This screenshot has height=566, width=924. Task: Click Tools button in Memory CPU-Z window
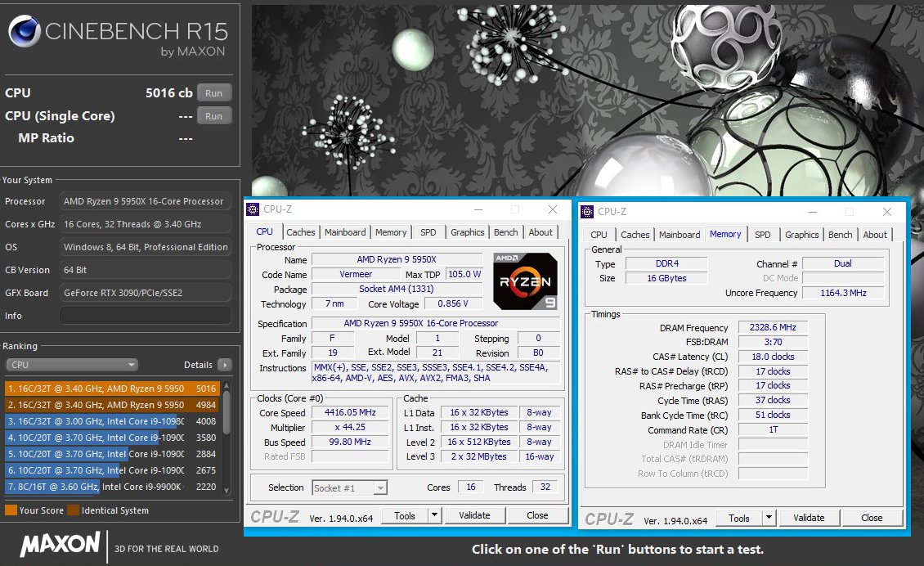pyautogui.click(x=739, y=518)
